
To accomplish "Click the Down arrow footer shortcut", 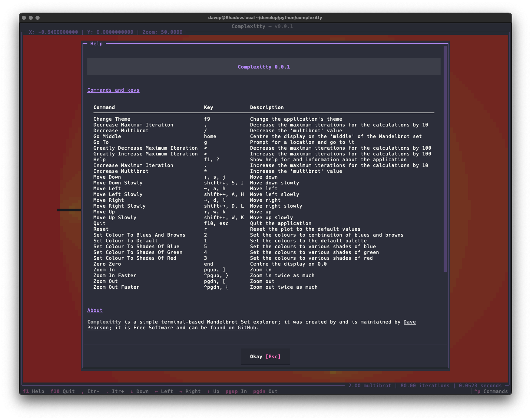I will click(139, 391).
